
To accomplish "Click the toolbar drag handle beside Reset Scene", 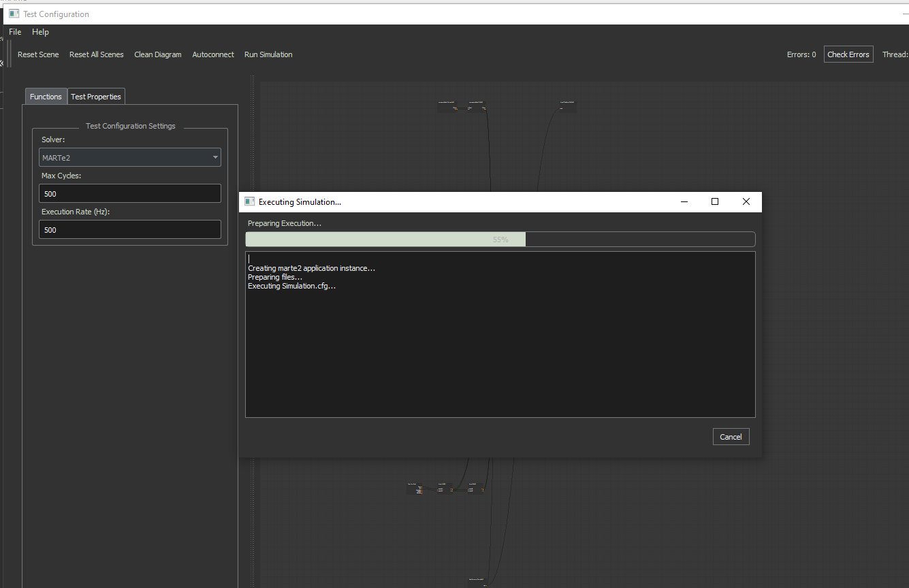I will click(10, 54).
